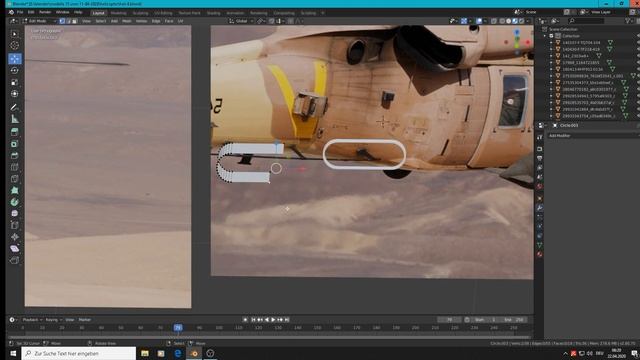This screenshot has width=640, height=360.
Task: Collapse the Collection tree in outliner
Action: (x=545, y=36)
